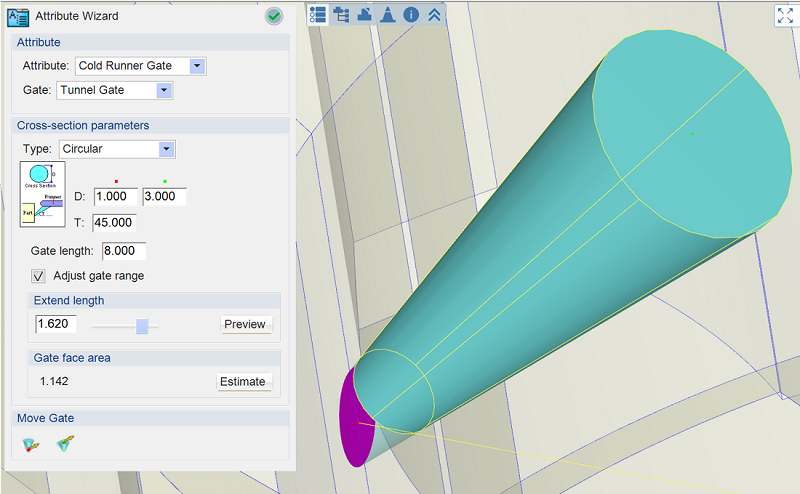800x494 pixels.
Task: Open the tree structure toolbar icon
Action: pyautogui.click(x=341, y=15)
